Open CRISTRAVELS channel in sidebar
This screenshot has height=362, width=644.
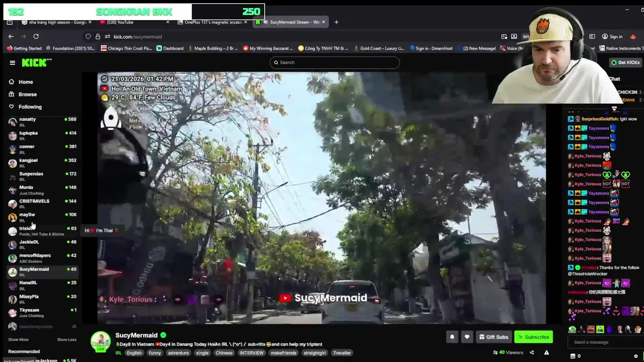coord(42,203)
